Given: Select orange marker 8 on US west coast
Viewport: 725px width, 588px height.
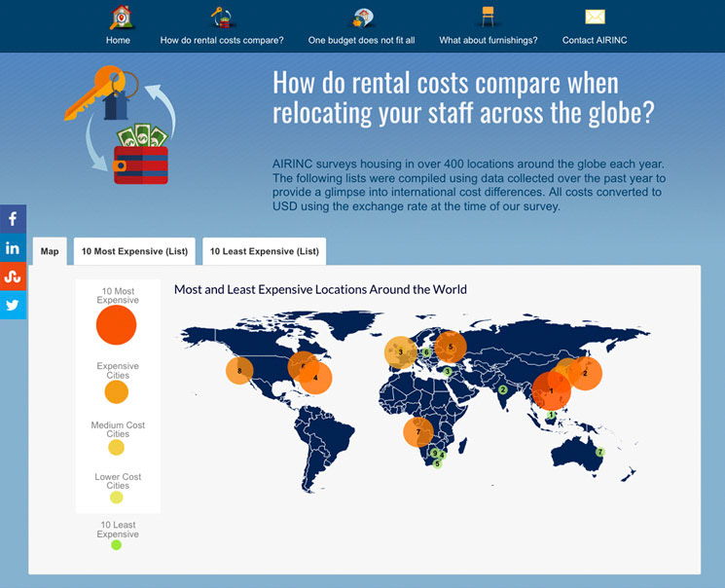Looking at the screenshot, I should click(239, 371).
